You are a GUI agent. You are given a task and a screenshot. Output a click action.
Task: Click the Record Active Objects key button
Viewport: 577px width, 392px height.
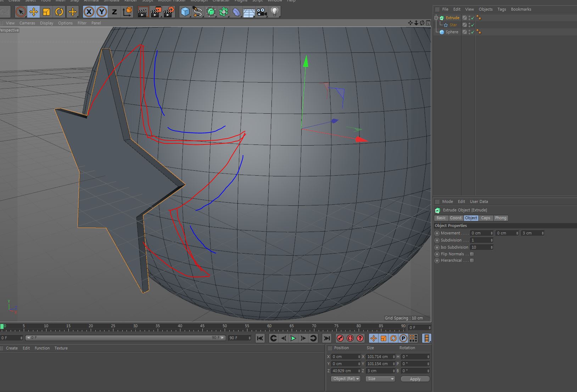(x=340, y=338)
